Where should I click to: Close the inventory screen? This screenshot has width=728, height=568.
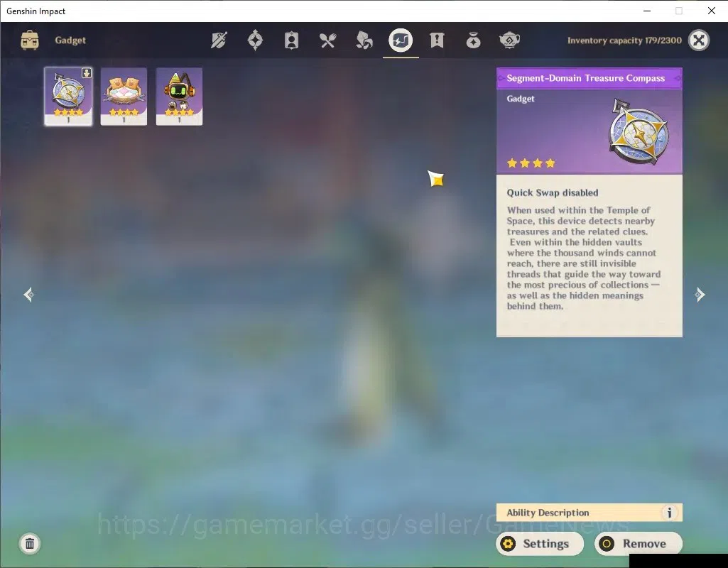[699, 40]
